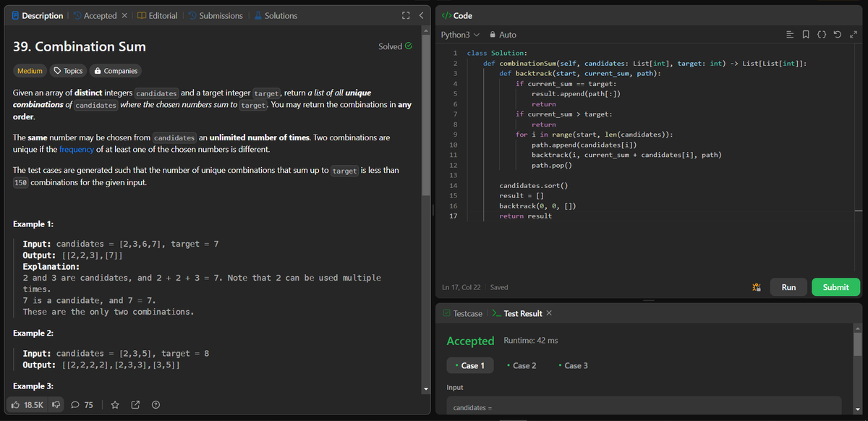Click the debugger icon beside Run

[757, 287]
